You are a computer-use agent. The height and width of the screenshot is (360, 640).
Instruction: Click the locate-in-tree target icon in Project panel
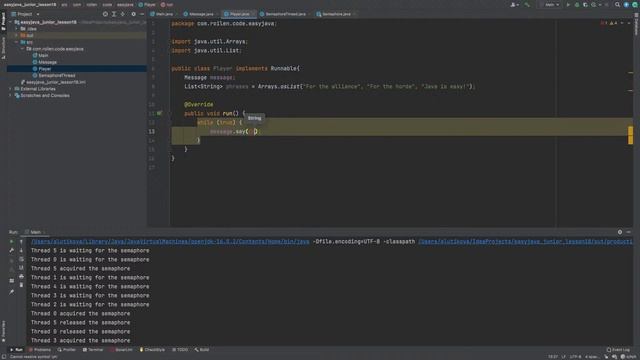tap(105, 14)
